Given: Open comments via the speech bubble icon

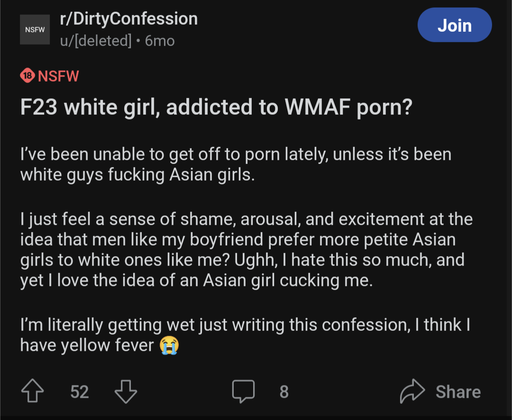Looking at the screenshot, I should (x=243, y=392).
